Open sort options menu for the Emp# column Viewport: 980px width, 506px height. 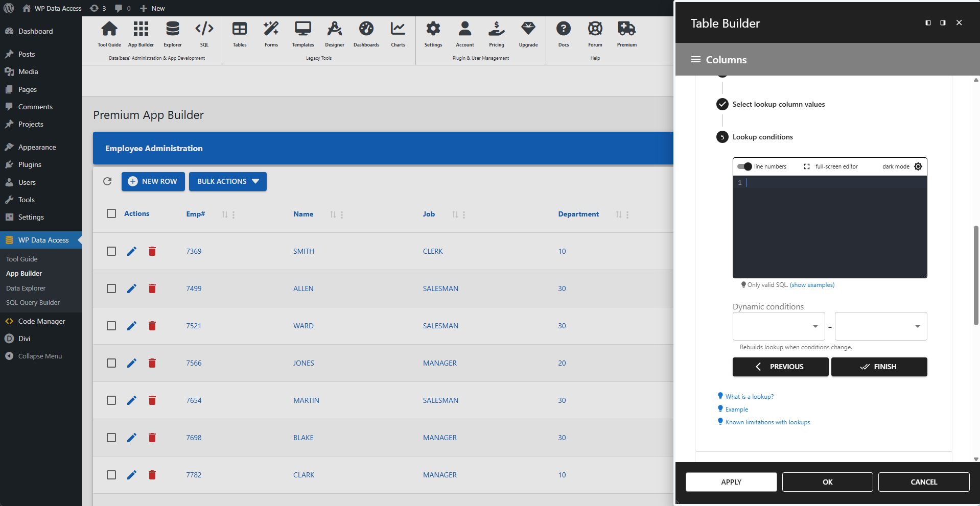[x=234, y=214]
